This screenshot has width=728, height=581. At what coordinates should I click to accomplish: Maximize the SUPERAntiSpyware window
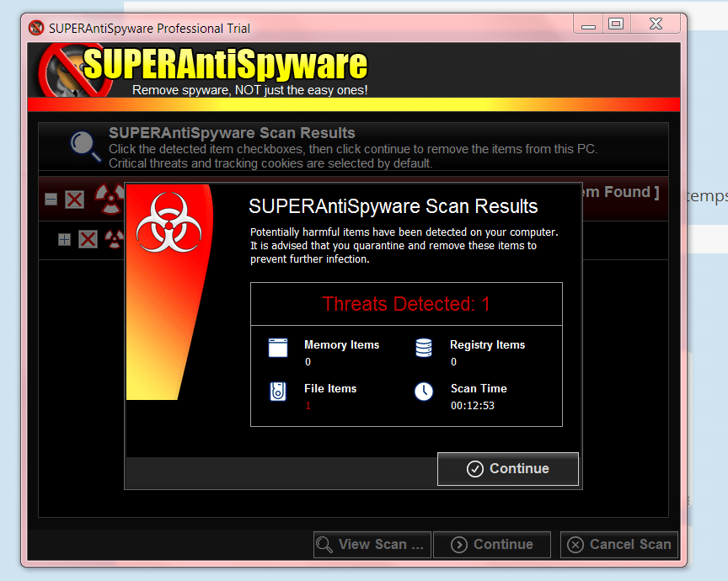[616, 24]
